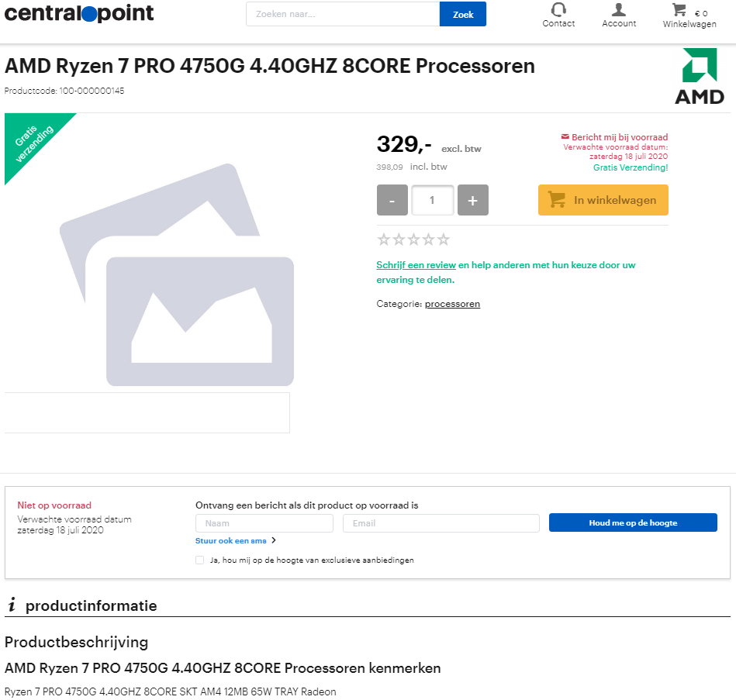This screenshot has height=700, width=736.
Task: Decrease quantity with the minus button
Action: click(392, 200)
